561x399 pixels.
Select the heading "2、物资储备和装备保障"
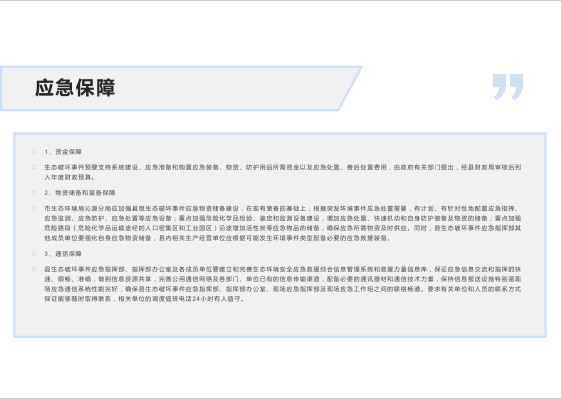pos(80,193)
